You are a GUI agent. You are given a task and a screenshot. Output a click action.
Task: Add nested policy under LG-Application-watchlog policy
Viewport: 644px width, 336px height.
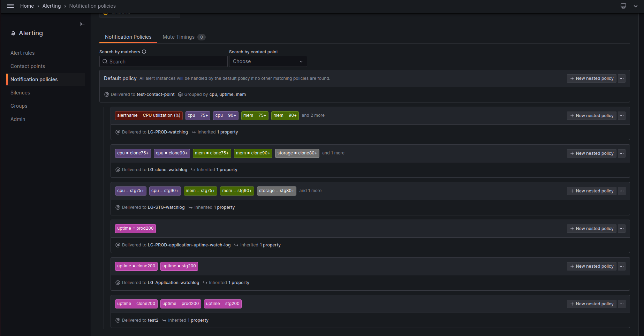[592, 266]
